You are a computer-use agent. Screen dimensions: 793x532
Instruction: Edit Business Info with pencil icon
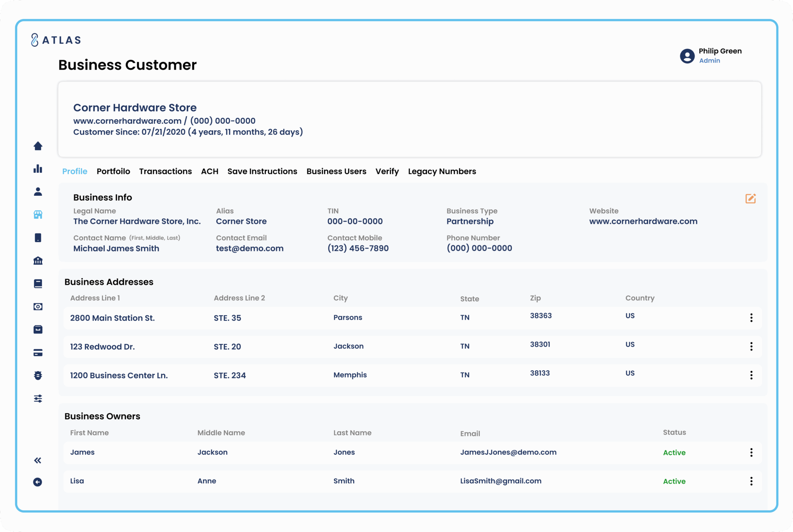point(750,198)
